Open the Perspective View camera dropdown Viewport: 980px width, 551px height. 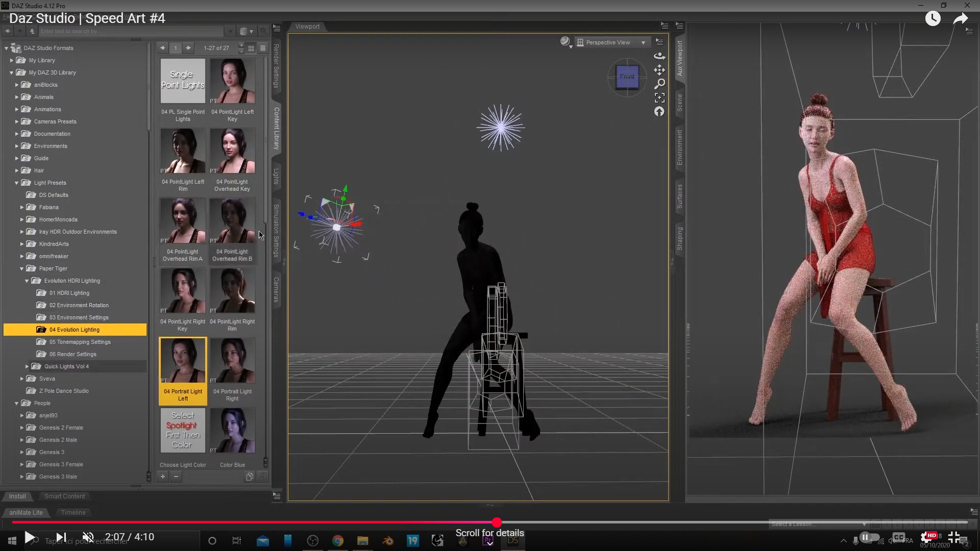(611, 42)
